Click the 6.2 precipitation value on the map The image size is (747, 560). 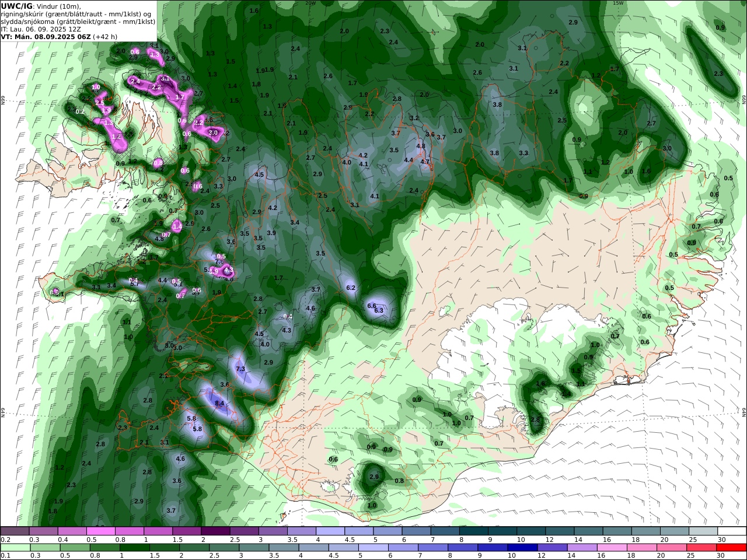[x=351, y=288]
